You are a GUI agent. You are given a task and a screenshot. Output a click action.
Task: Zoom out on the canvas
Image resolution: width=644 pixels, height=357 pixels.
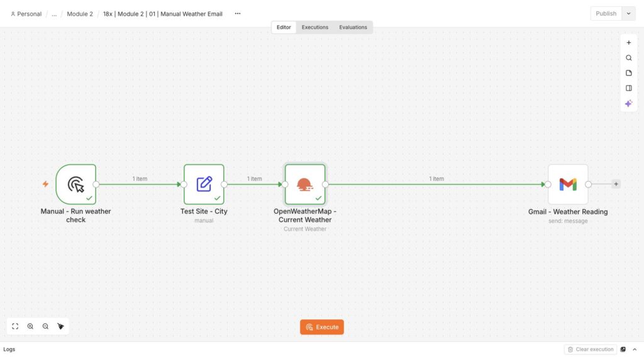pos(45,326)
